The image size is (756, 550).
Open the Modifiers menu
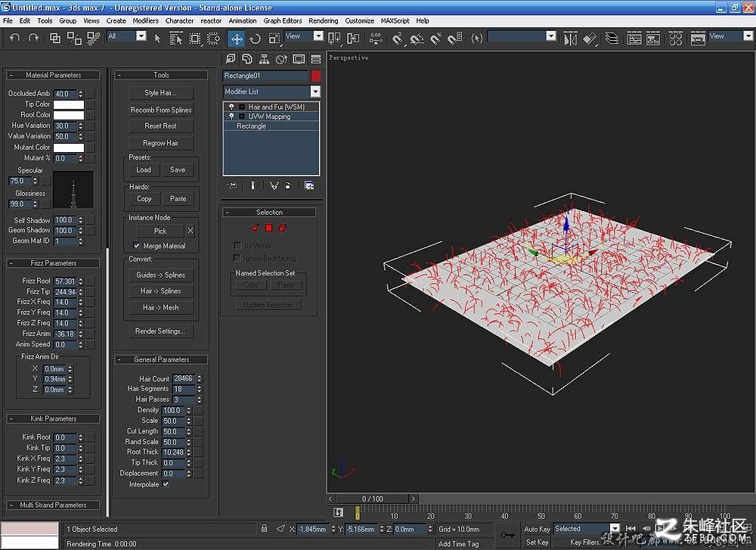(145, 20)
